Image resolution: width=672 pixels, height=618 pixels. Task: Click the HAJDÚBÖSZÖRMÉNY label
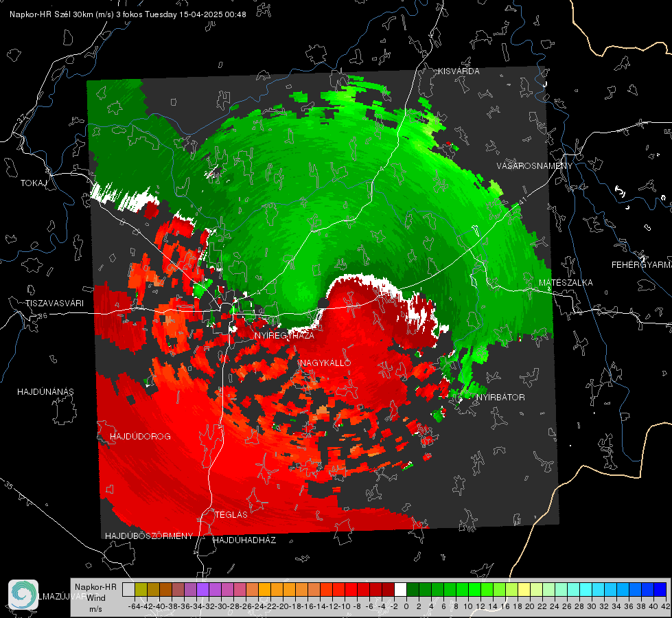click(149, 536)
